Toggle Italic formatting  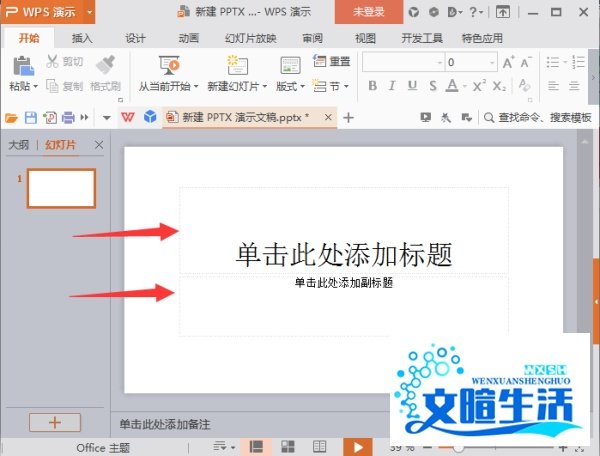click(392, 86)
